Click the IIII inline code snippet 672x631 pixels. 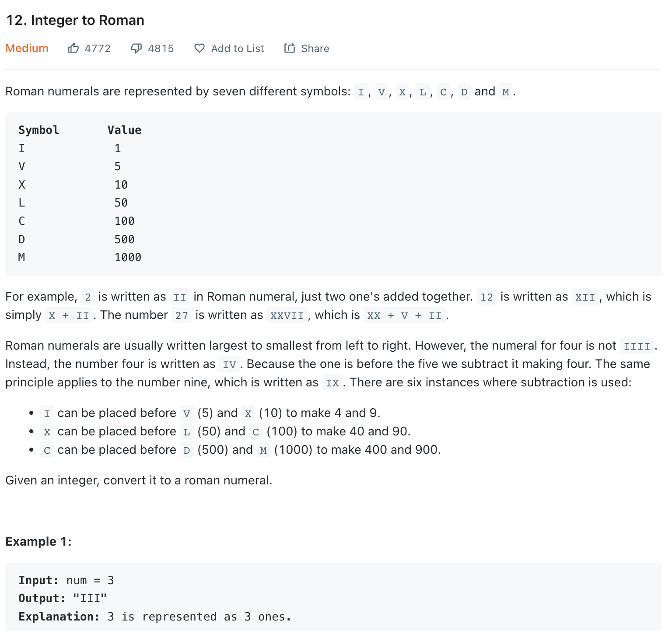(637, 346)
